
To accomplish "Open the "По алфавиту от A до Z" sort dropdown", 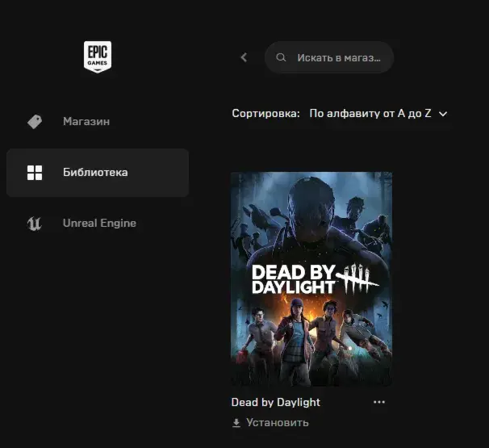I will pos(378,114).
